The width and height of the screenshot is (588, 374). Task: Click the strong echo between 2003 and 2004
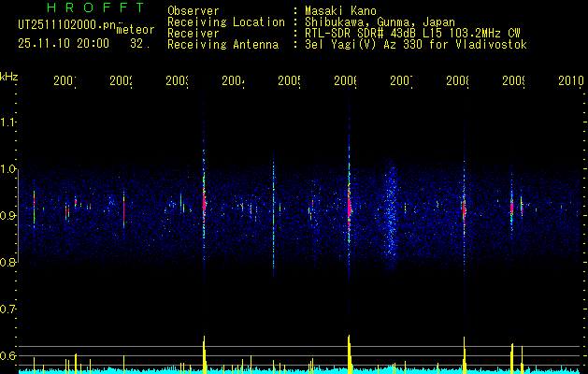tap(204, 205)
